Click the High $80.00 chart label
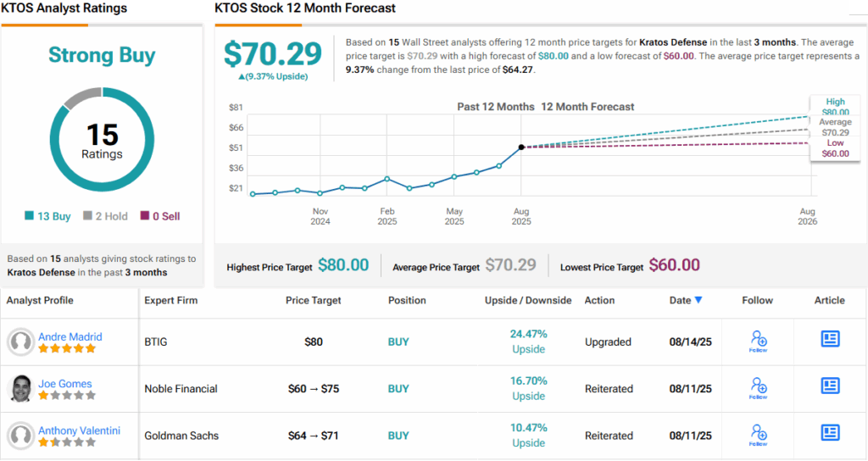 click(x=835, y=106)
